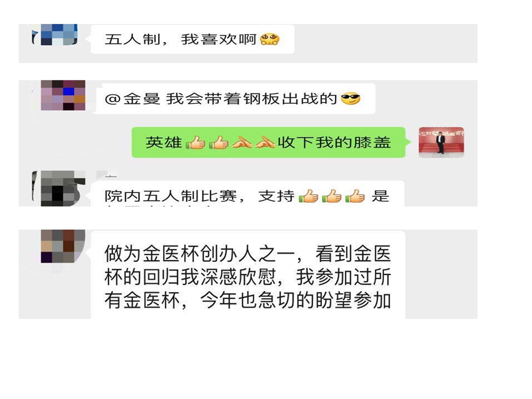532x399 pixels.
Task: Click second praying-hands emoji before 收下
Action: [265, 143]
